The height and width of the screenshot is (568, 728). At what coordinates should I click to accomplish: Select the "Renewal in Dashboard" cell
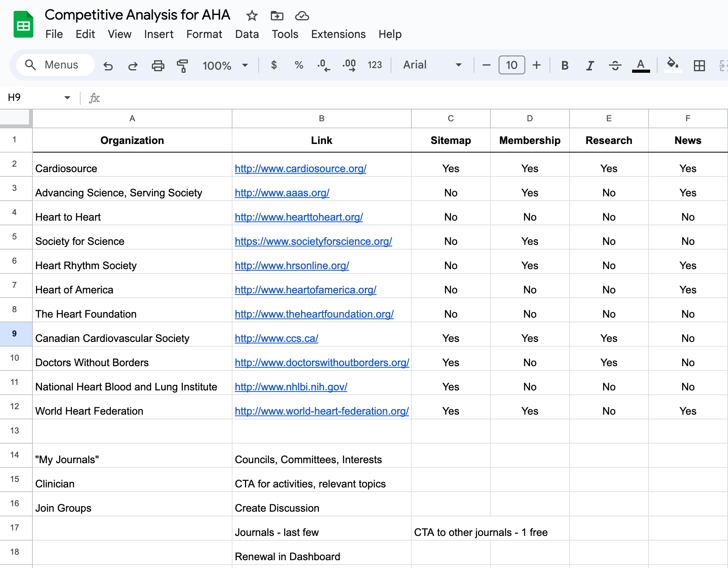click(322, 553)
